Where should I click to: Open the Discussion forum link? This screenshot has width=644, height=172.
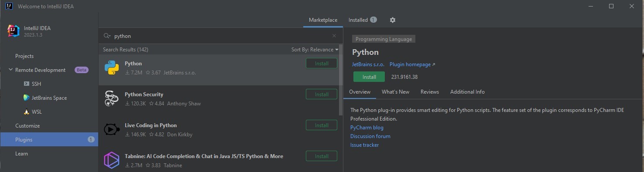370,136
